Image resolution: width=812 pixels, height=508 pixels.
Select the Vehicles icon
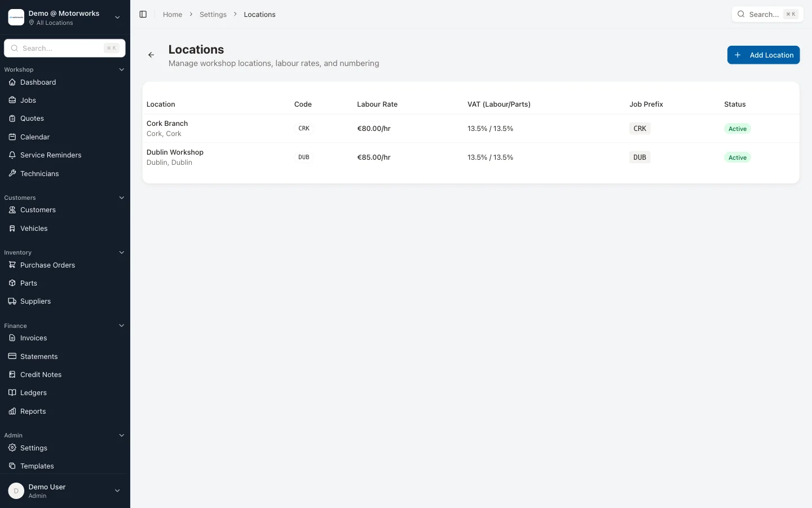tap(12, 228)
